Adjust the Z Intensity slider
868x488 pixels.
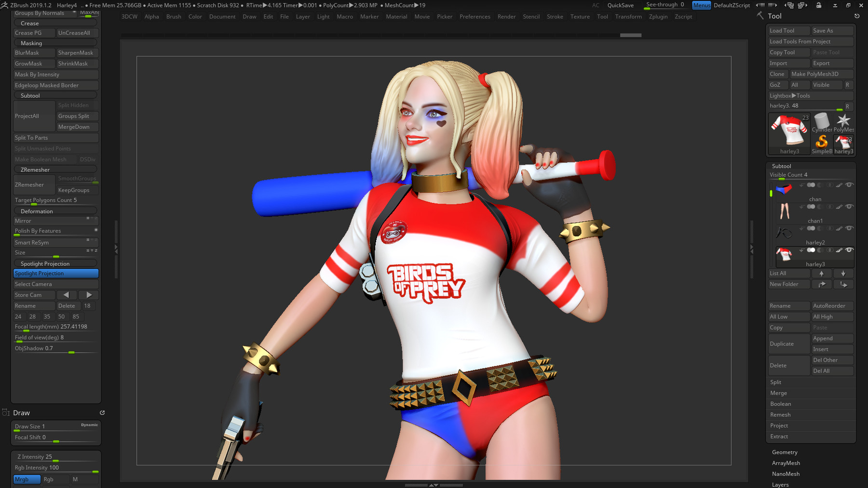tap(55, 457)
